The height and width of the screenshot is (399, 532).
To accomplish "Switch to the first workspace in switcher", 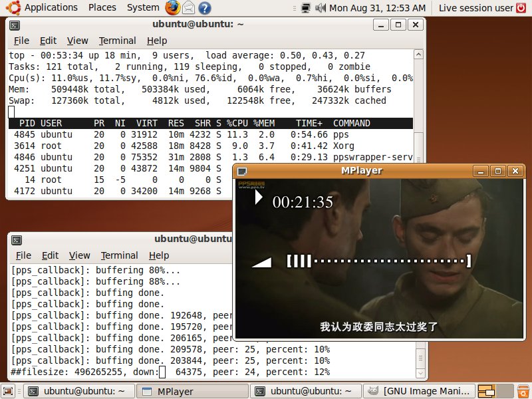I will pyautogui.click(x=487, y=391).
